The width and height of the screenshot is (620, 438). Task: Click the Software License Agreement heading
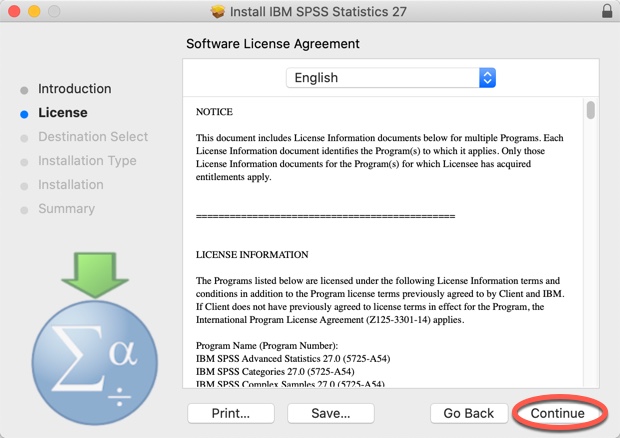(273, 43)
